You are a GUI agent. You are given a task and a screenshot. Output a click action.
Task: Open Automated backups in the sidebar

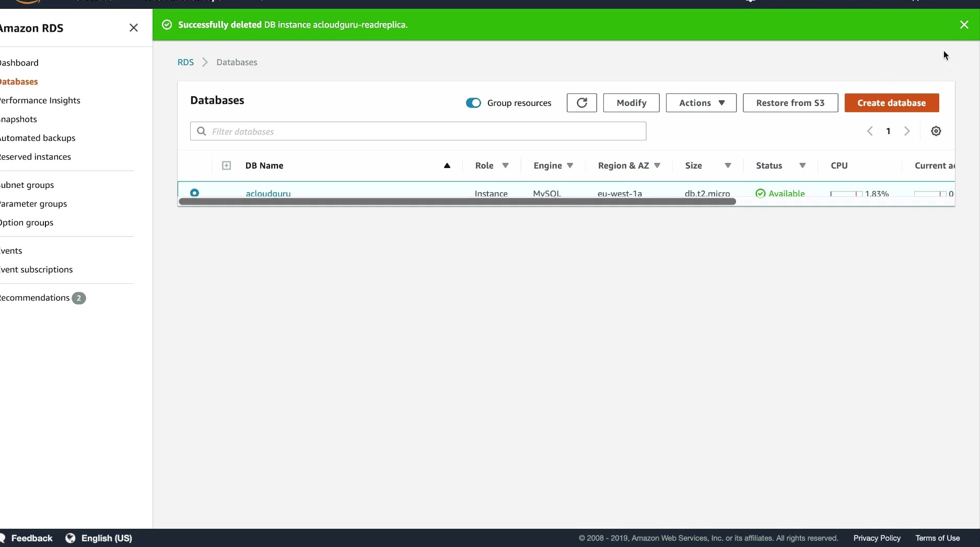38,138
